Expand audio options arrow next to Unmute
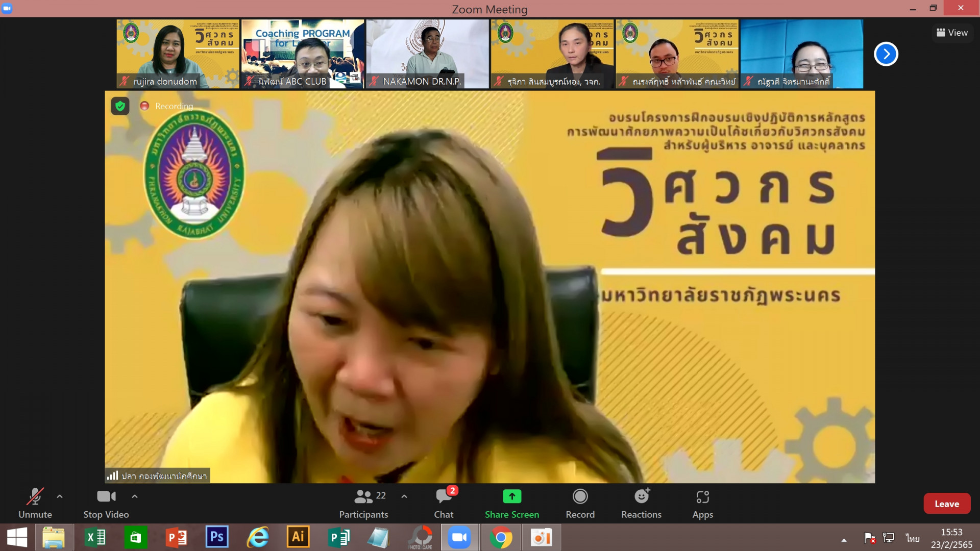980x551 pixels. click(60, 496)
